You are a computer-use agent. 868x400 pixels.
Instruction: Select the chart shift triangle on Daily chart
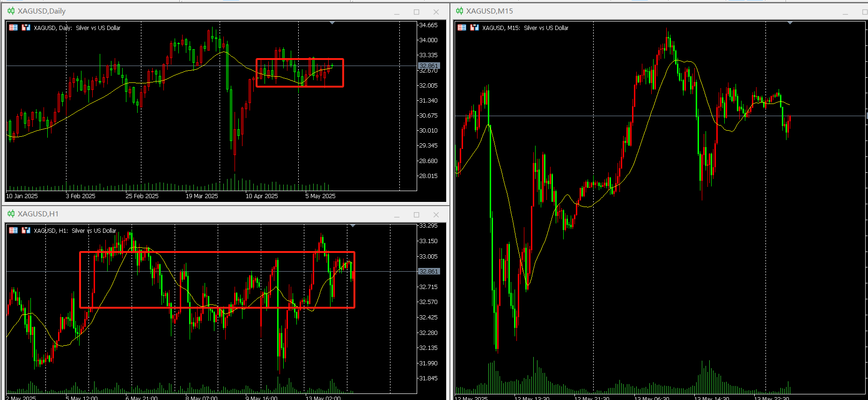(x=332, y=22)
